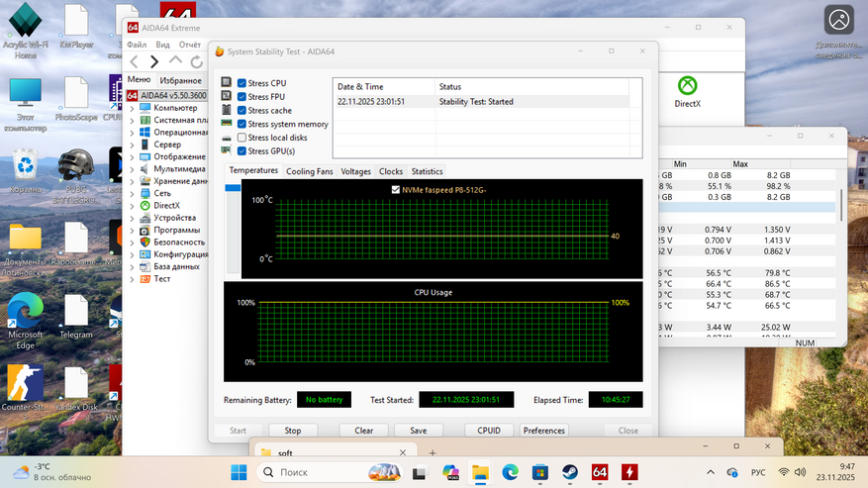Stop the stability test
Viewport: 868px width, 488px height.
pyautogui.click(x=293, y=431)
